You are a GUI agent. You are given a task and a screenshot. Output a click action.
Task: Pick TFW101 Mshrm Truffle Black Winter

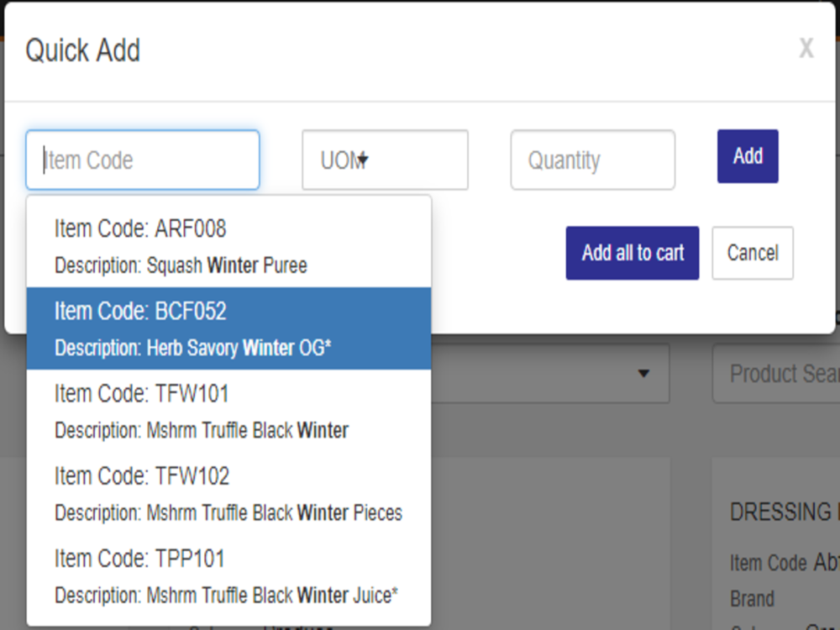228,411
